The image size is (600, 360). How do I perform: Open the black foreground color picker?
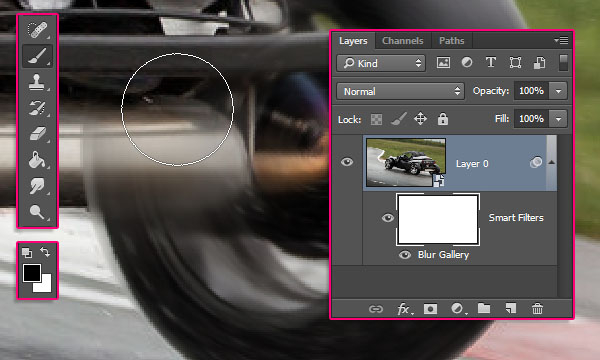pos(32,273)
